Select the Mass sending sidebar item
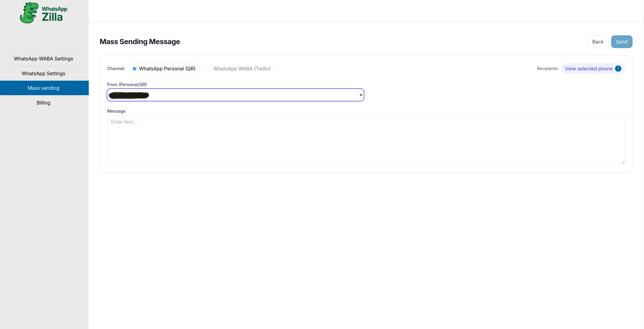This screenshot has width=644, height=329. point(43,88)
